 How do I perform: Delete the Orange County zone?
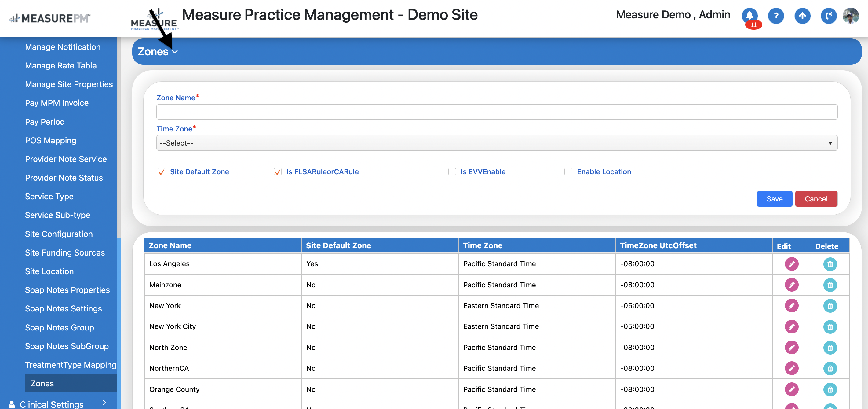point(830,389)
